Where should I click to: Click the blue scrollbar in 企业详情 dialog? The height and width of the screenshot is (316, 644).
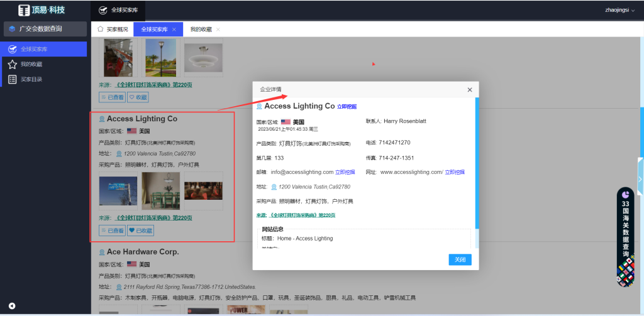[x=477, y=163]
